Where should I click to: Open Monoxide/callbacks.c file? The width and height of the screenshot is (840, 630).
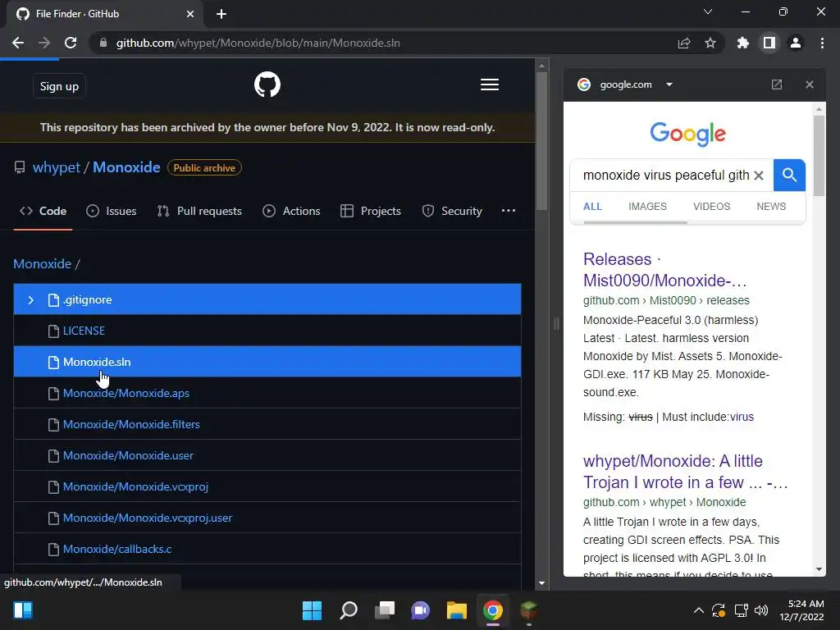click(117, 549)
